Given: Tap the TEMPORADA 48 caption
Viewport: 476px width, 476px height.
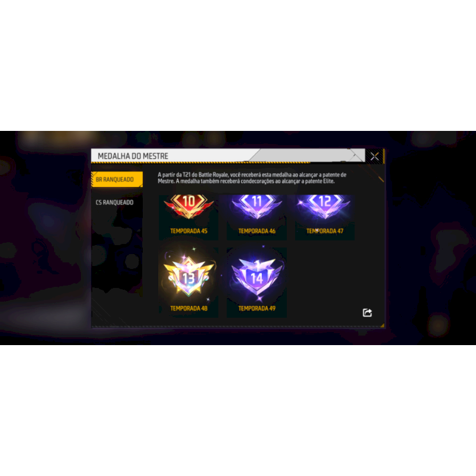Looking at the screenshot, I should (x=189, y=308).
